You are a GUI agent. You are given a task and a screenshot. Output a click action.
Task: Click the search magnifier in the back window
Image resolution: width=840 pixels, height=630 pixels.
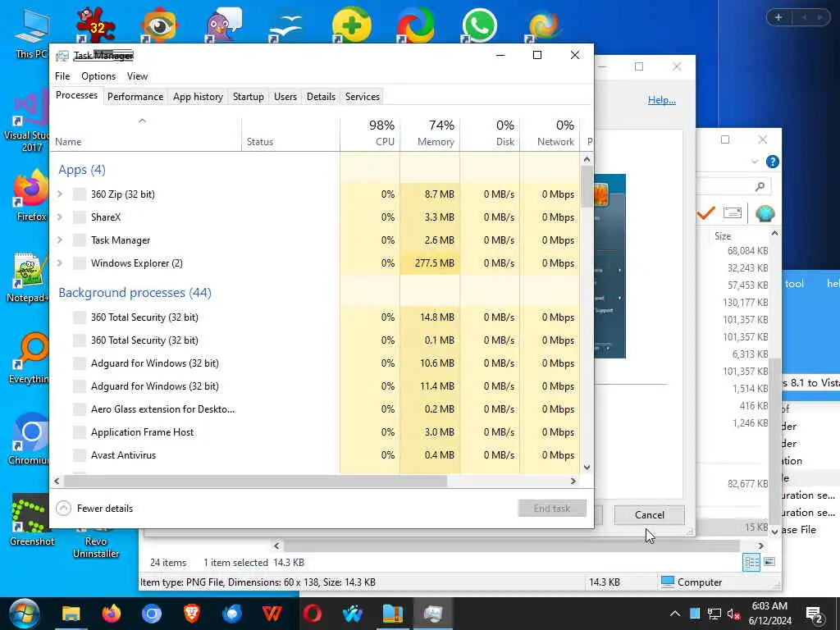(760, 186)
